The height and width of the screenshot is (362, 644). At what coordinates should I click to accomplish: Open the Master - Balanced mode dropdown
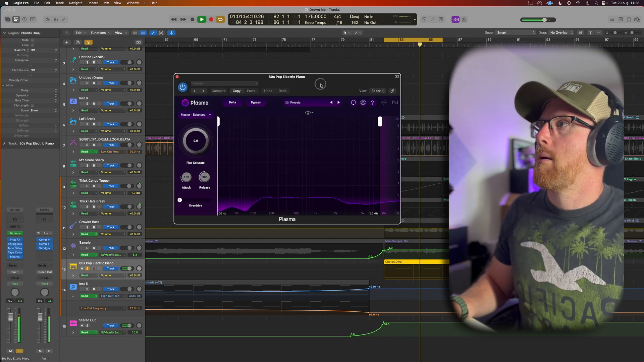(x=196, y=115)
